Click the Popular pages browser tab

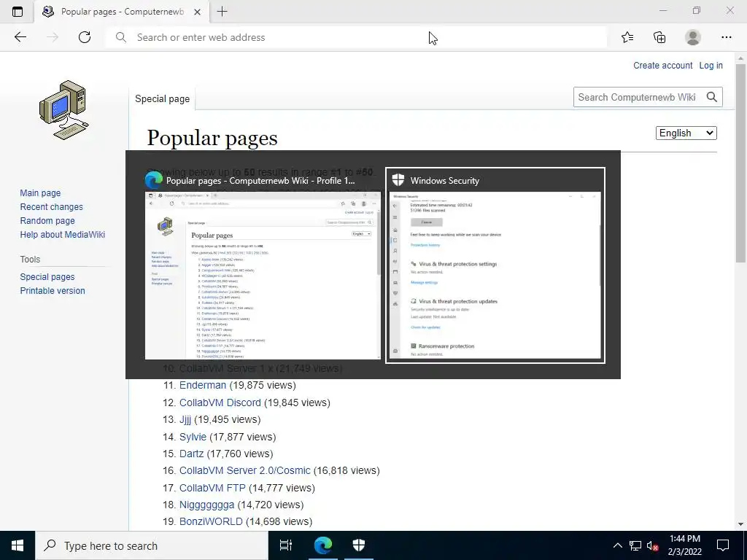[x=122, y=12]
